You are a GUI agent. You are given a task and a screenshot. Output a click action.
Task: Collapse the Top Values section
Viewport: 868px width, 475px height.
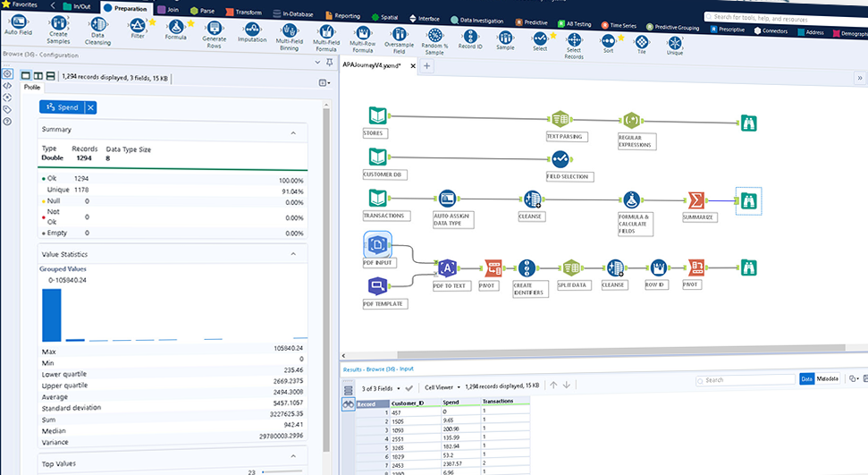(293, 456)
